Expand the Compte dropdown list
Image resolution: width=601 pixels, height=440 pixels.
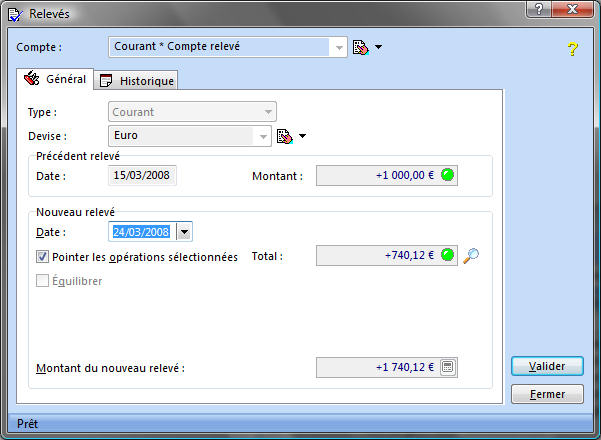339,47
